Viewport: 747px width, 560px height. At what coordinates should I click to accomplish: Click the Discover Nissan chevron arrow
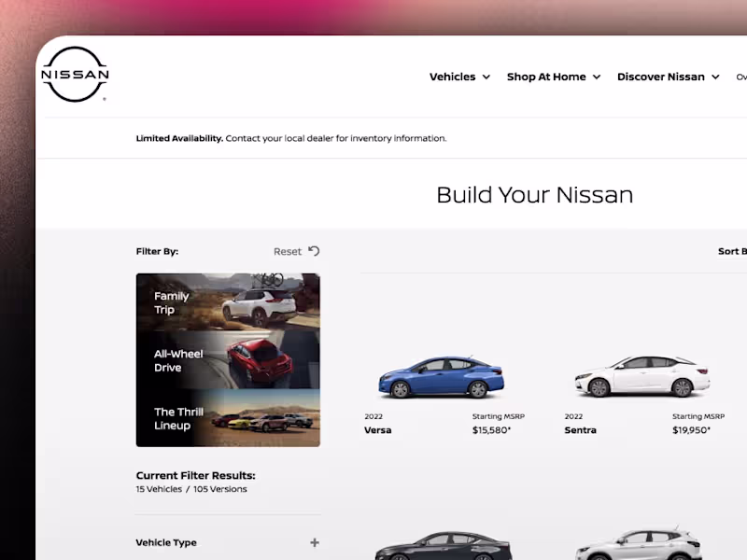(x=715, y=77)
